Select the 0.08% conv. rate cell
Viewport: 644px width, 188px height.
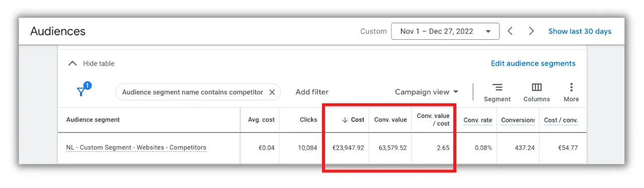click(483, 148)
